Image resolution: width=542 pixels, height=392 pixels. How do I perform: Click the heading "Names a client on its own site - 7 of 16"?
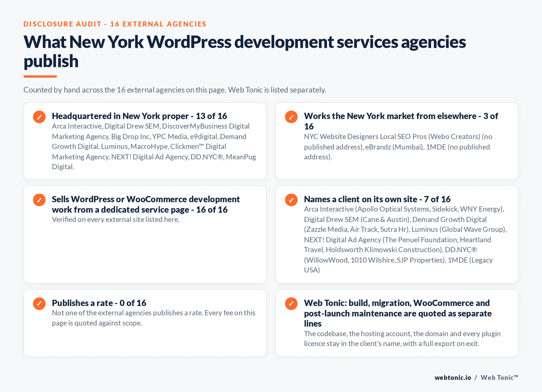(x=377, y=199)
